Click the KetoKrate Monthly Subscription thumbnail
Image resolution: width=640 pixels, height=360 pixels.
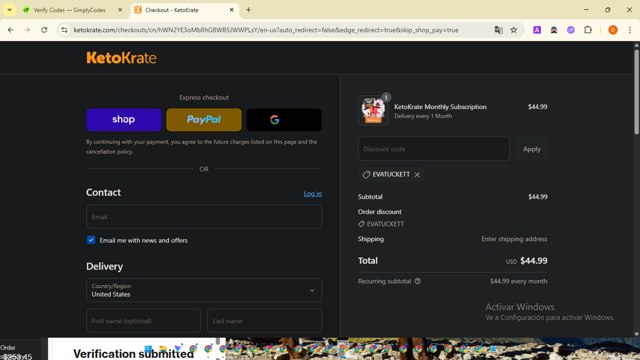point(373,110)
